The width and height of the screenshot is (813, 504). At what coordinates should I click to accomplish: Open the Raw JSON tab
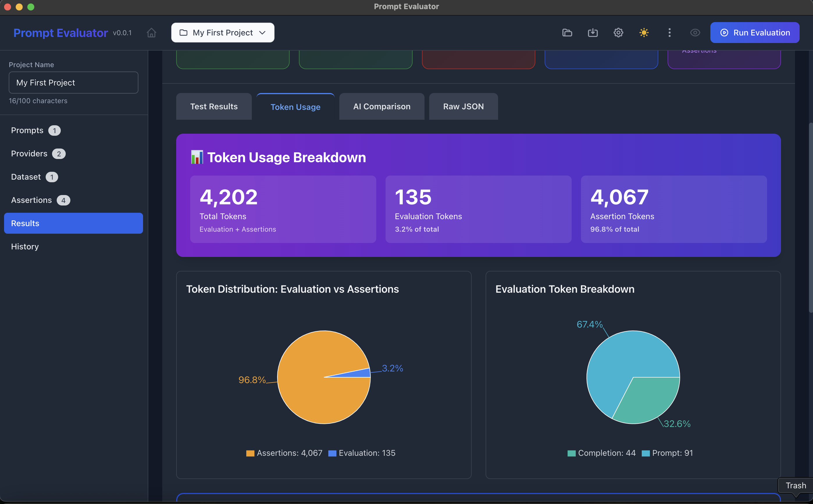463,107
